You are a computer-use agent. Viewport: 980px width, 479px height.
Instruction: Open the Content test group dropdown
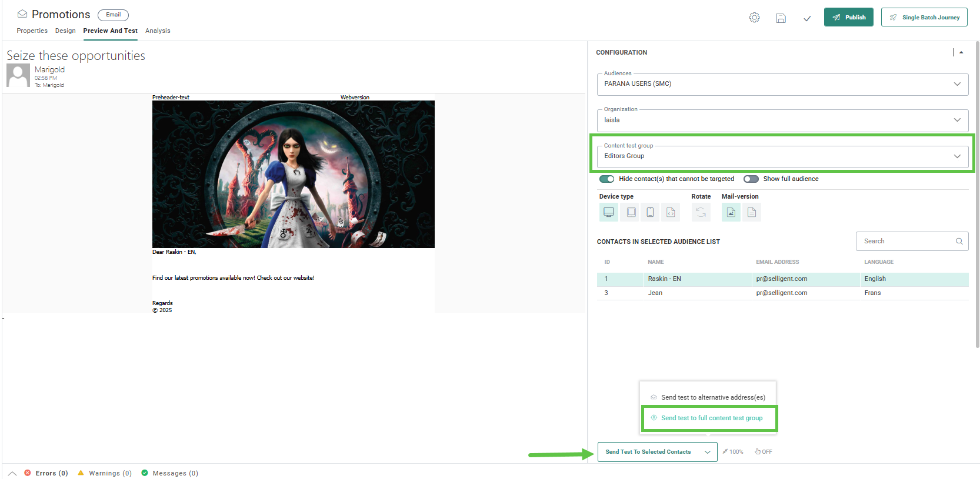click(x=782, y=156)
